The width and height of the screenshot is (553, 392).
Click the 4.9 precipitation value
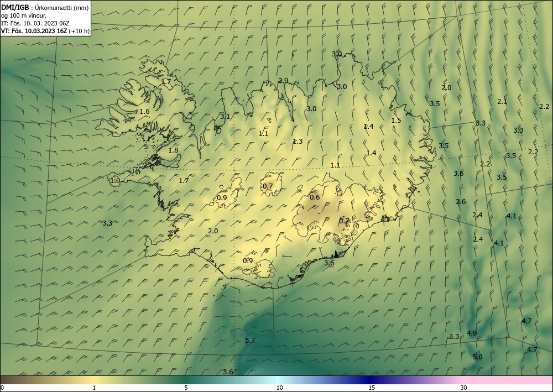(472, 333)
